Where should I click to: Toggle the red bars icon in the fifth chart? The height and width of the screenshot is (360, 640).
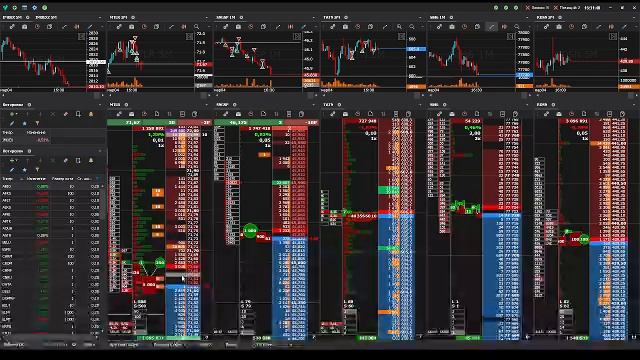point(504,27)
